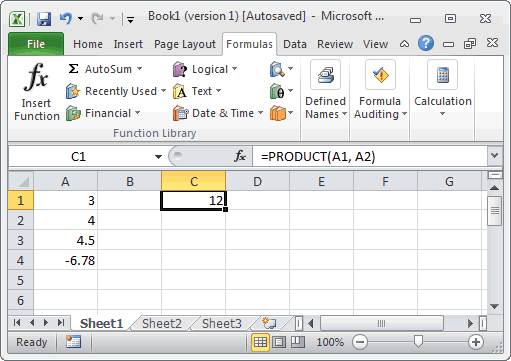Switch to Page Layout view
This screenshot has height=361, width=511.
pyautogui.click(x=279, y=342)
